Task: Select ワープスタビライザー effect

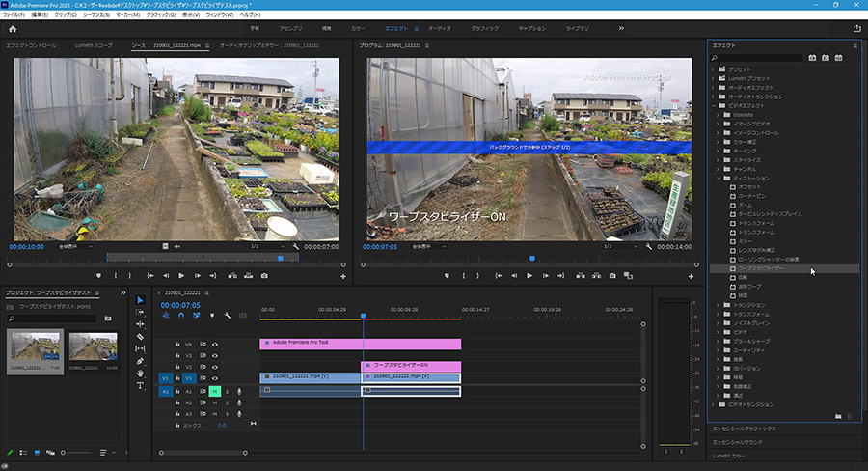Action: coord(761,268)
